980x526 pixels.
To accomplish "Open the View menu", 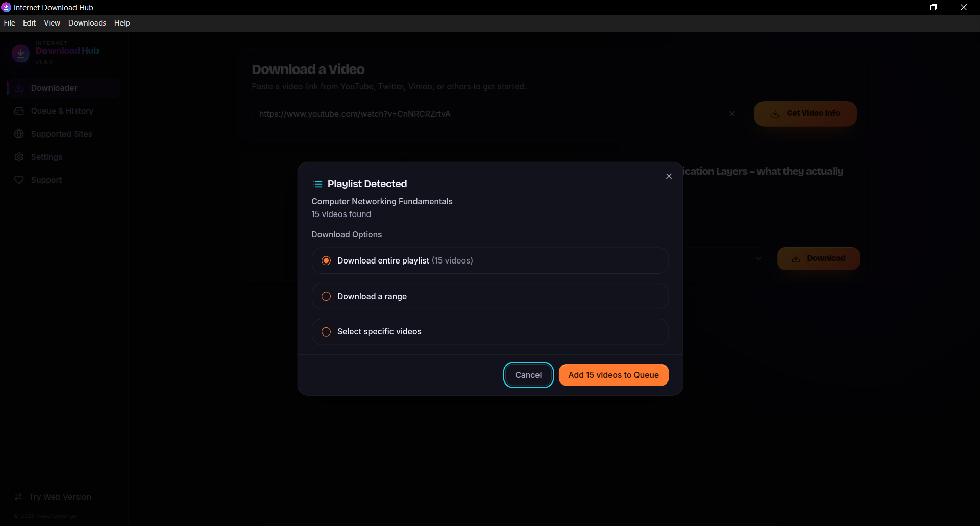I will 52,23.
